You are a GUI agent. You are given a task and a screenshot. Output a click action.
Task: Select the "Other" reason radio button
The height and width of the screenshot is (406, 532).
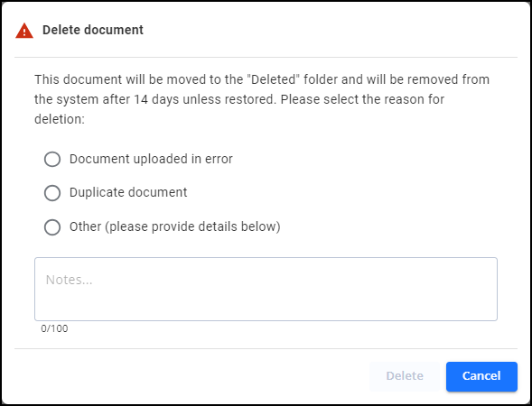point(52,226)
